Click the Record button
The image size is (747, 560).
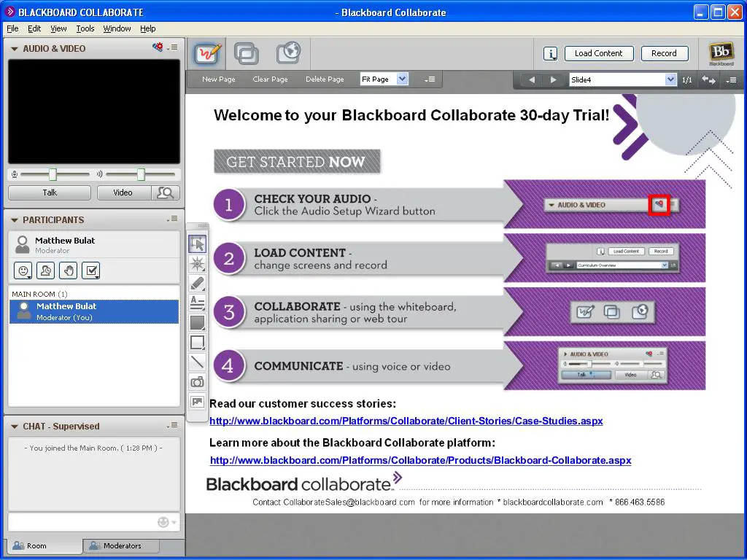click(x=664, y=53)
